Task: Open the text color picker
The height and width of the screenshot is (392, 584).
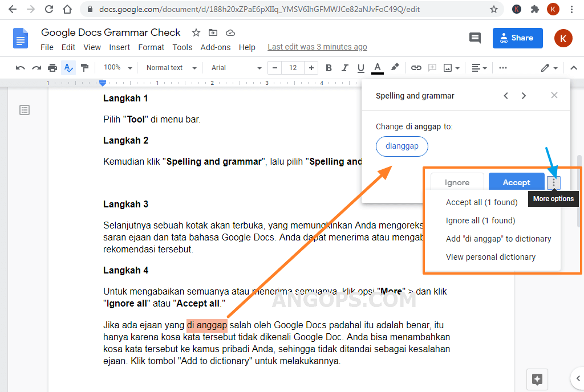Action: click(x=378, y=68)
